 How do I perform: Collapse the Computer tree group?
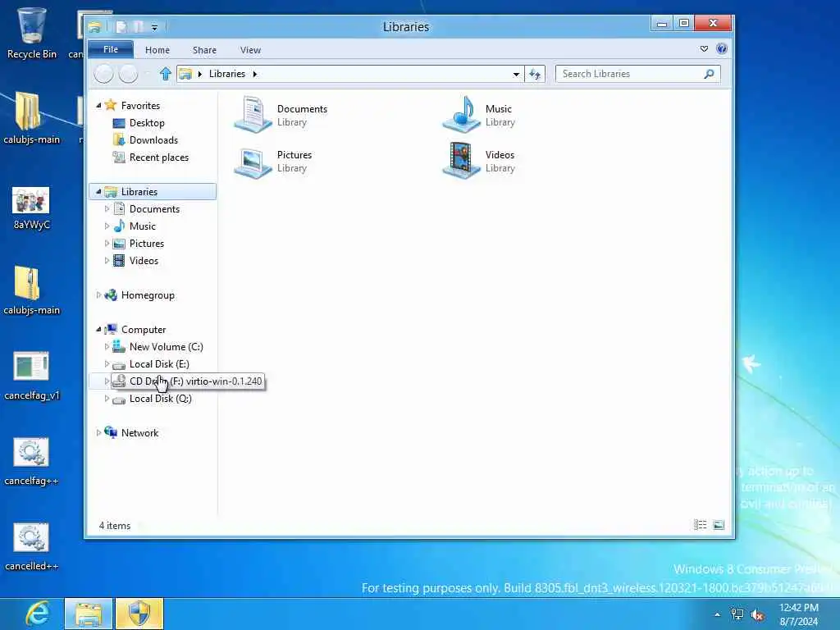point(98,330)
